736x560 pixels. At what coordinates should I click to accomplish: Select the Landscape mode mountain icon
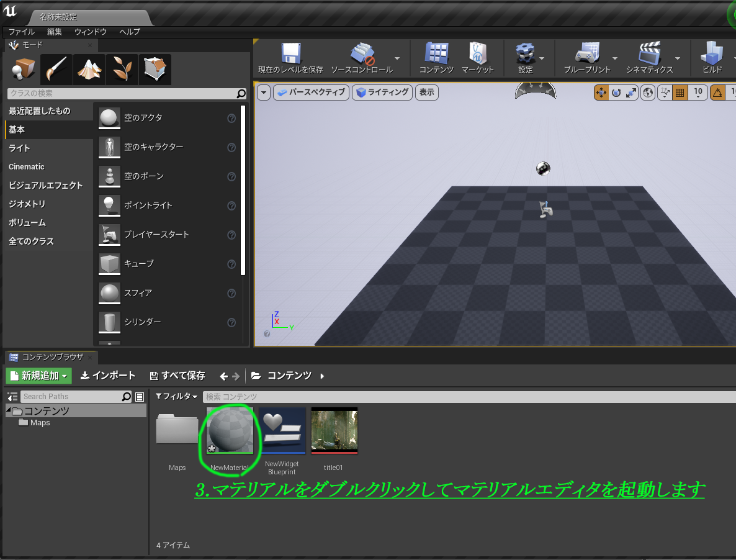pos(89,69)
